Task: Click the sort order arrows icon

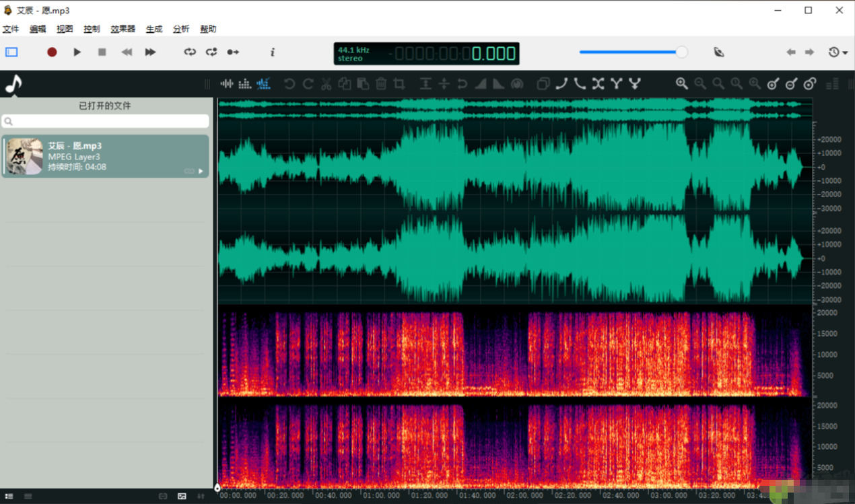Action: coord(201,496)
